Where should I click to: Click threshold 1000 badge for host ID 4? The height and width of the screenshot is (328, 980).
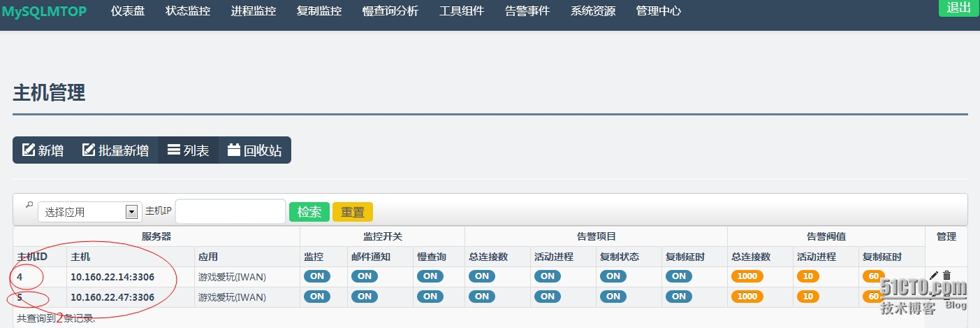(747, 276)
